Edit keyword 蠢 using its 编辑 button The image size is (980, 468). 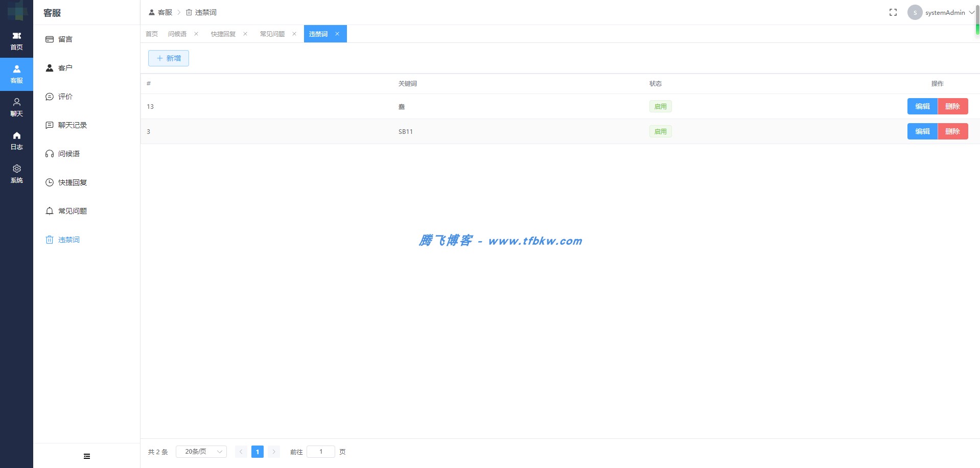[923, 106]
